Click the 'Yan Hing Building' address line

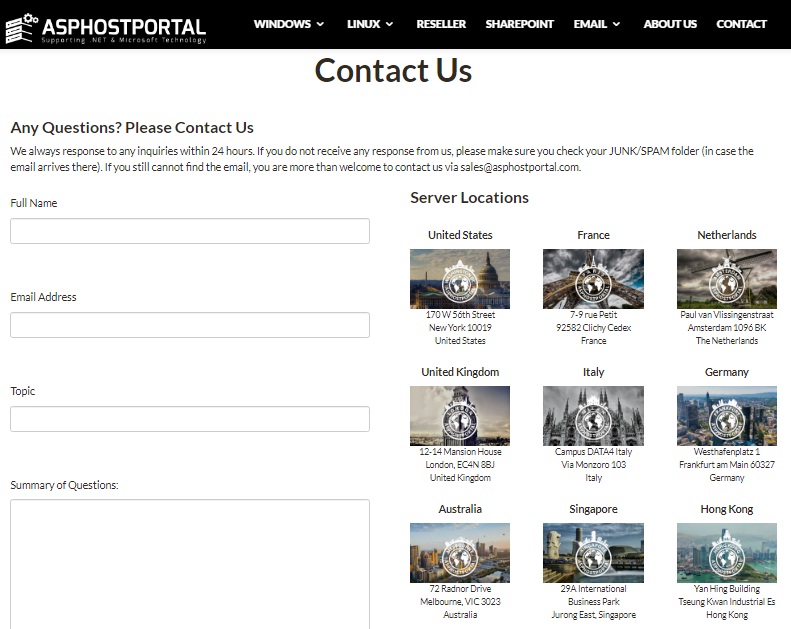click(x=726, y=589)
